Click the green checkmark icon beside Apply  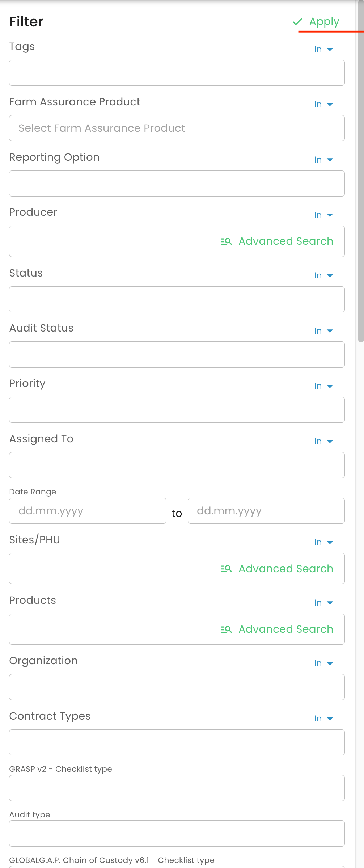(297, 22)
